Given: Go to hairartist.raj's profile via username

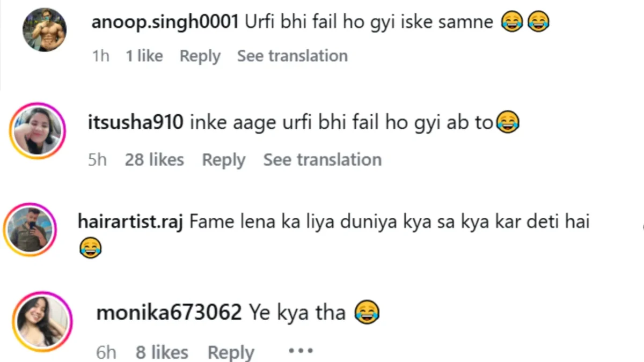Looking at the screenshot, I should [x=130, y=222].
